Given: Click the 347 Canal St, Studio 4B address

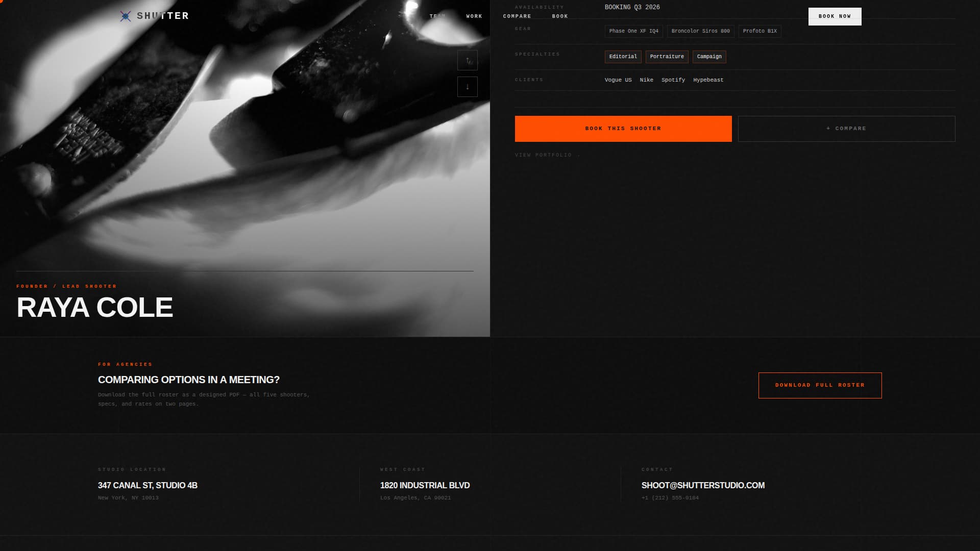Looking at the screenshot, I should pyautogui.click(x=148, y=486).
